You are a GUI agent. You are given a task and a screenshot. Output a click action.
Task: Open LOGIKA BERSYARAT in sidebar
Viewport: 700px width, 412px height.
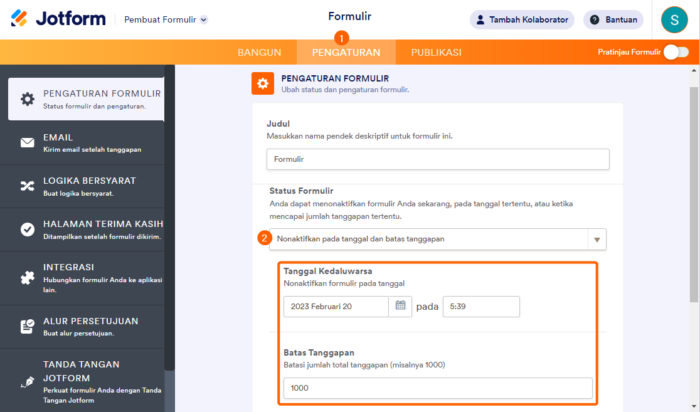[x=82, y=186]
